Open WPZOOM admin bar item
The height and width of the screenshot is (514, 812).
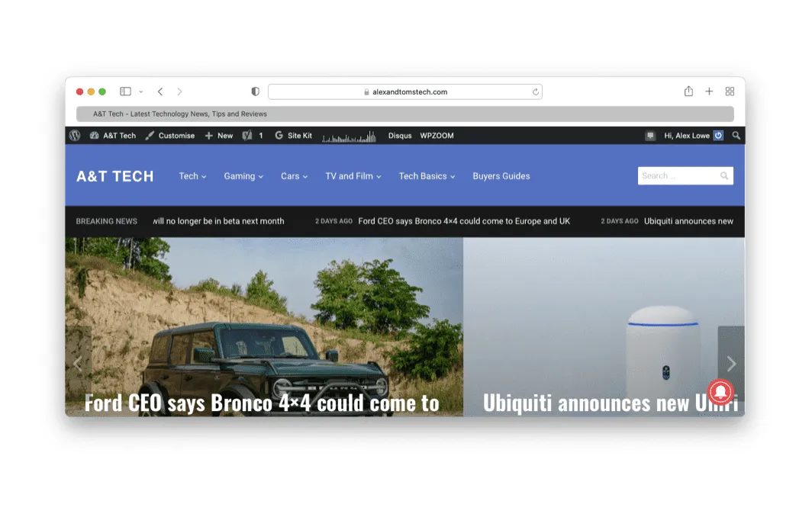[437, 136]
